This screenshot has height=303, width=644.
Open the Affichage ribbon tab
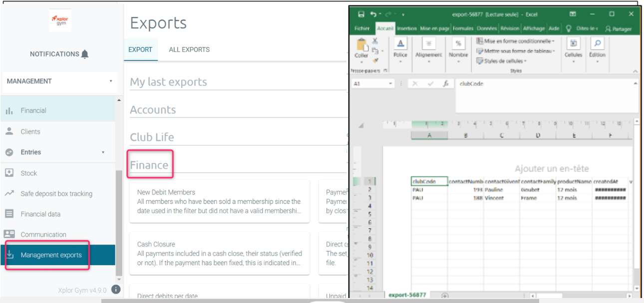click(x=534, y=28)
